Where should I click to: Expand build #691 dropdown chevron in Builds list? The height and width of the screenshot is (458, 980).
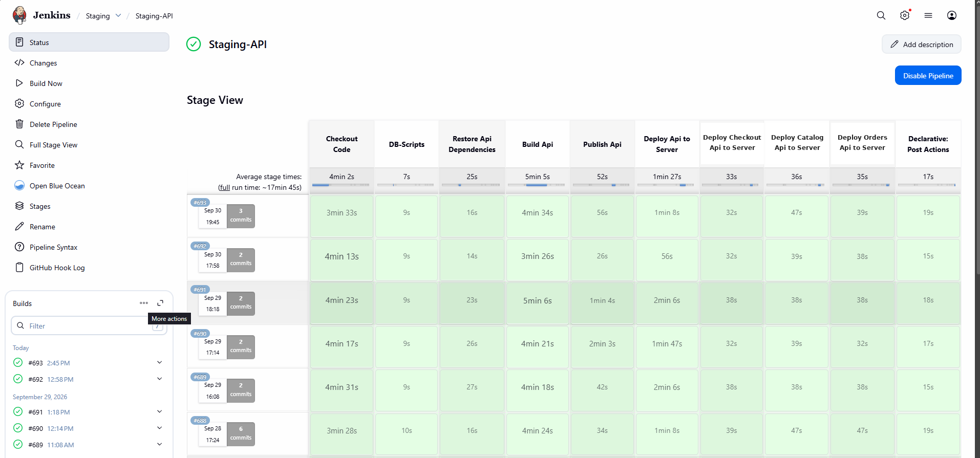tap(159, 411)
